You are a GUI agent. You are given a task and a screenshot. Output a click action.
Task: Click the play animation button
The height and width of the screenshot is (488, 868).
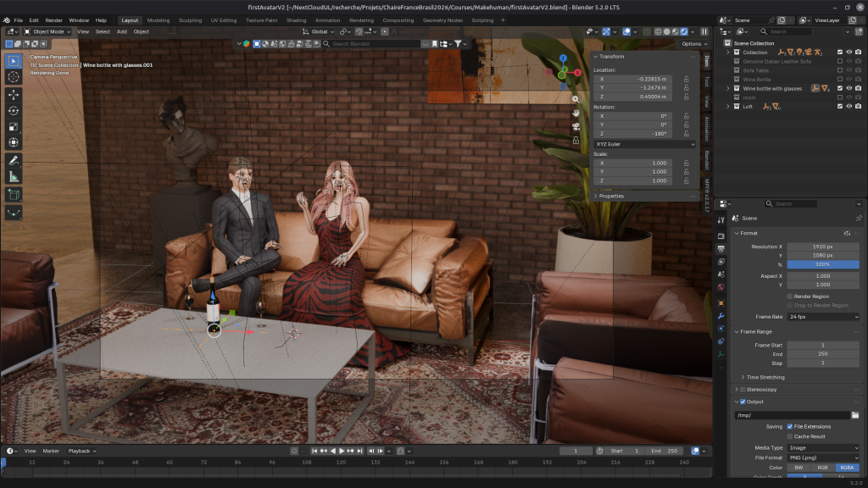(x=342, y=451)
